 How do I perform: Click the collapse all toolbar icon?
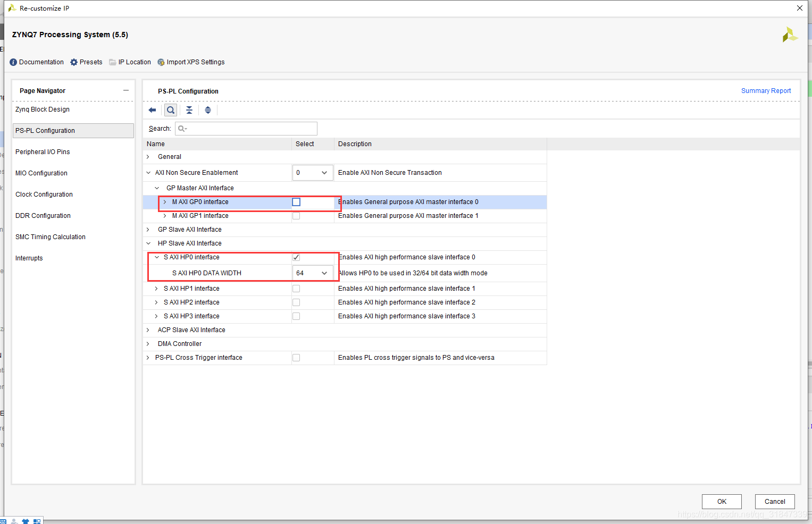pyautogui.click(x=189, y=110)
